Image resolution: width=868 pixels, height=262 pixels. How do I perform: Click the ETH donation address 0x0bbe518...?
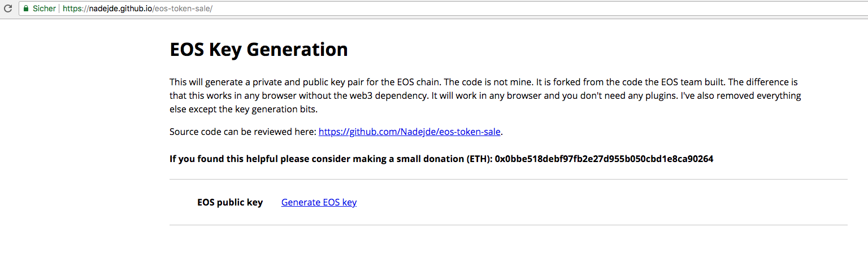[x=604, y=159]
